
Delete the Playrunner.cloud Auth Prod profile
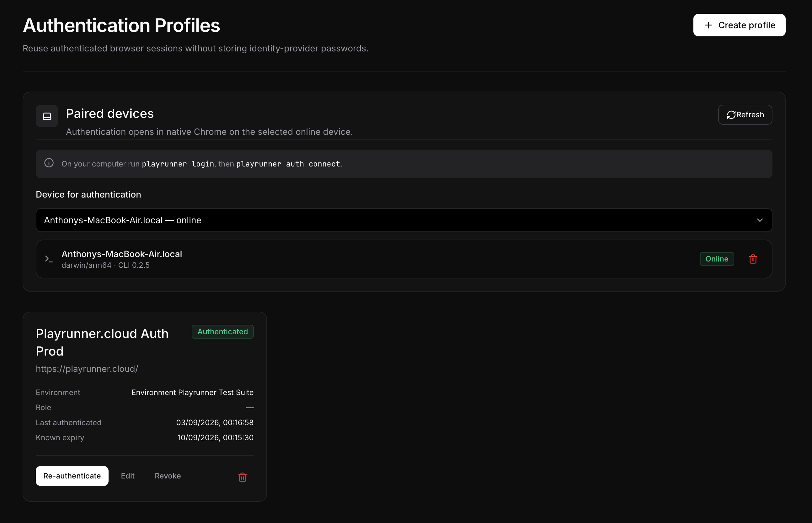(x=242, y=477)
